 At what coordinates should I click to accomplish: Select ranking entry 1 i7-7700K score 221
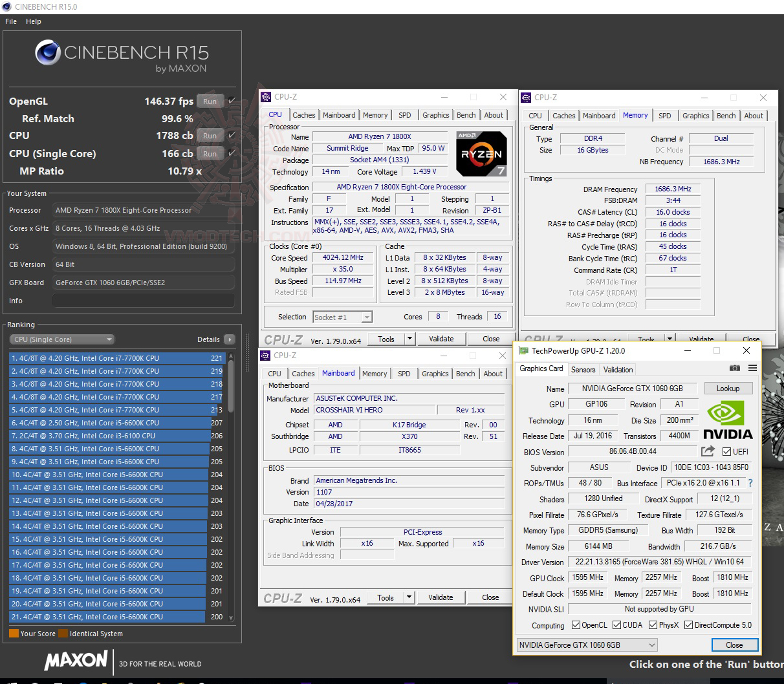tap(116, 358)
